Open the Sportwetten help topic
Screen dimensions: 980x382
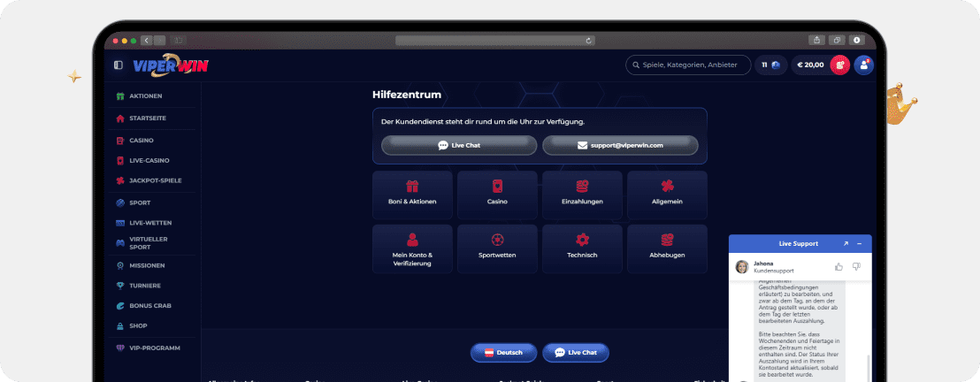(x=497, y=248)
